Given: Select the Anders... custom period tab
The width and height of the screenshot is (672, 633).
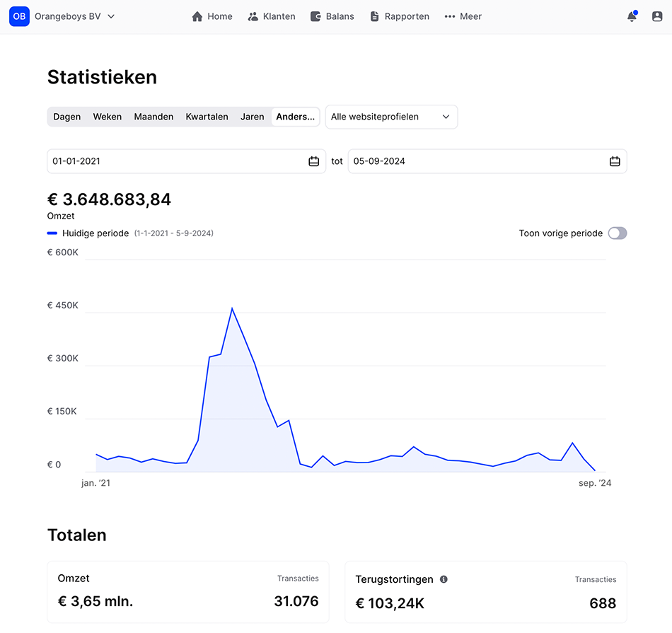Looking at the screenshot, I should (295, 117).
